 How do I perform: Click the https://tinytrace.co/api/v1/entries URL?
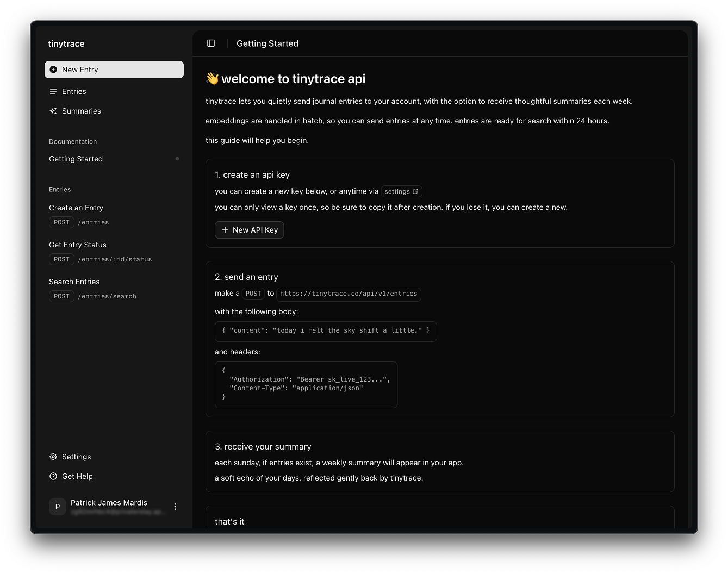pyautogui.click(x=349, y=294)
